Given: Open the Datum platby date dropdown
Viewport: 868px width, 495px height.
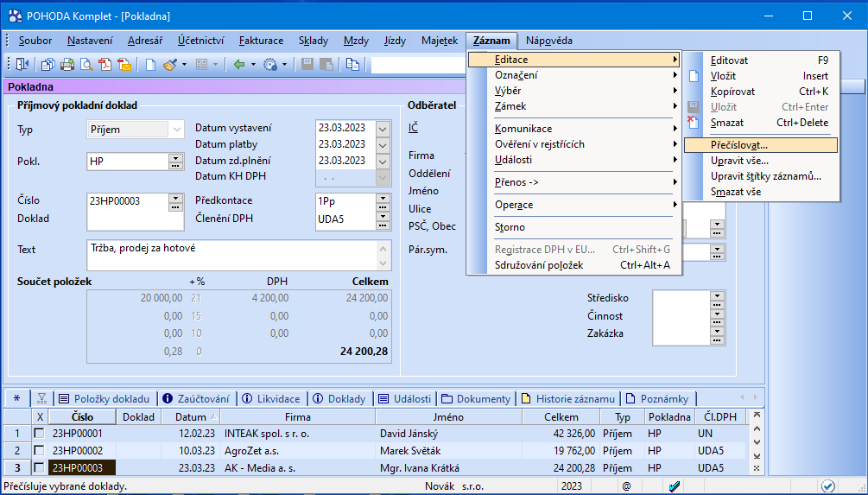Looking at the screenshot, I should 383,144.
